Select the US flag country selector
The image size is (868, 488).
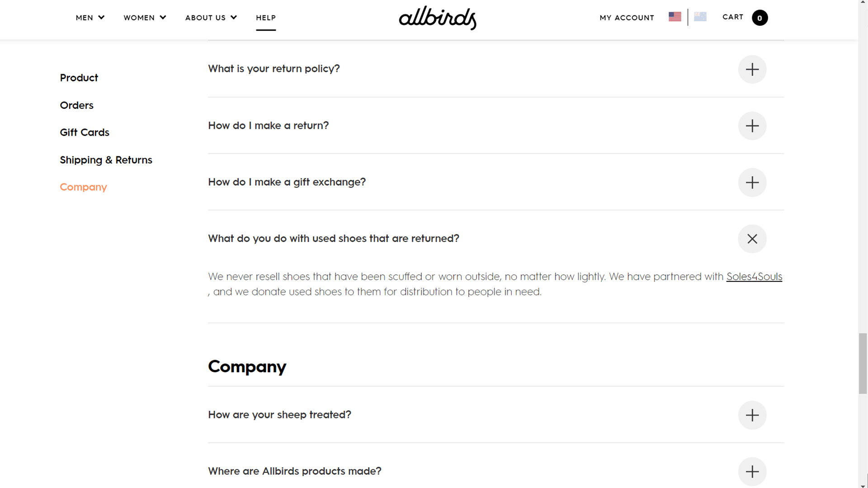[x=675, y=17]
